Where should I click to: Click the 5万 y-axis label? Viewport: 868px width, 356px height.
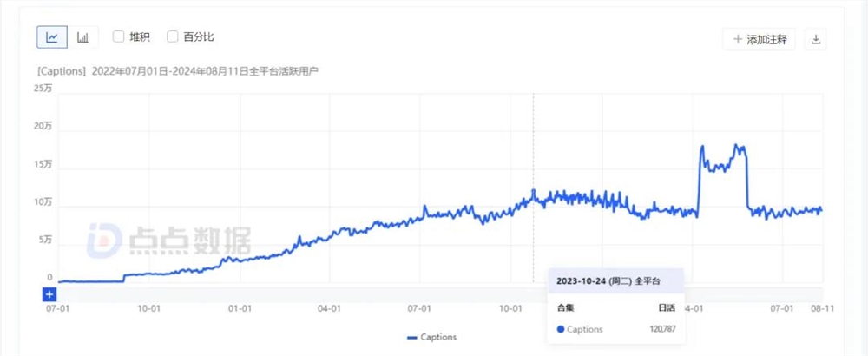tap(45, 241)
